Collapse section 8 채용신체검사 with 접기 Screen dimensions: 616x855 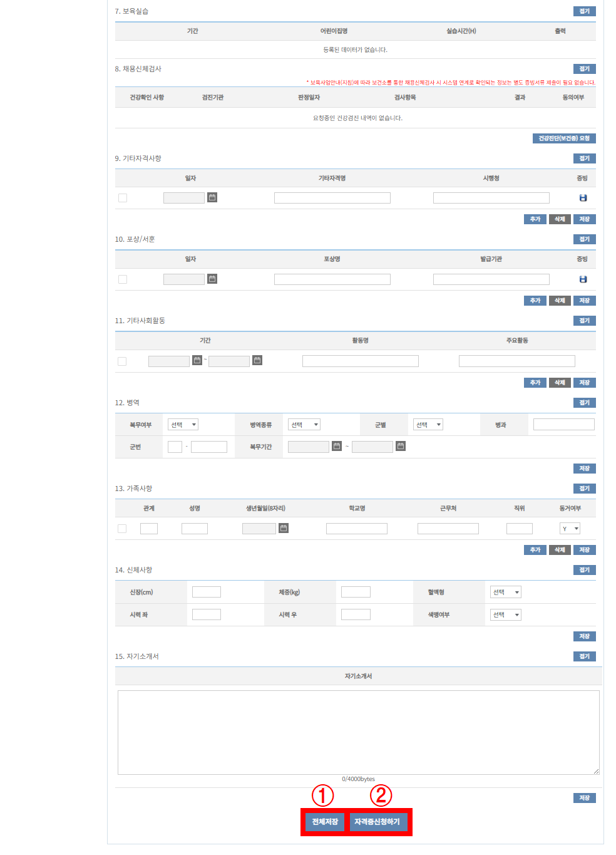(585, 69)
